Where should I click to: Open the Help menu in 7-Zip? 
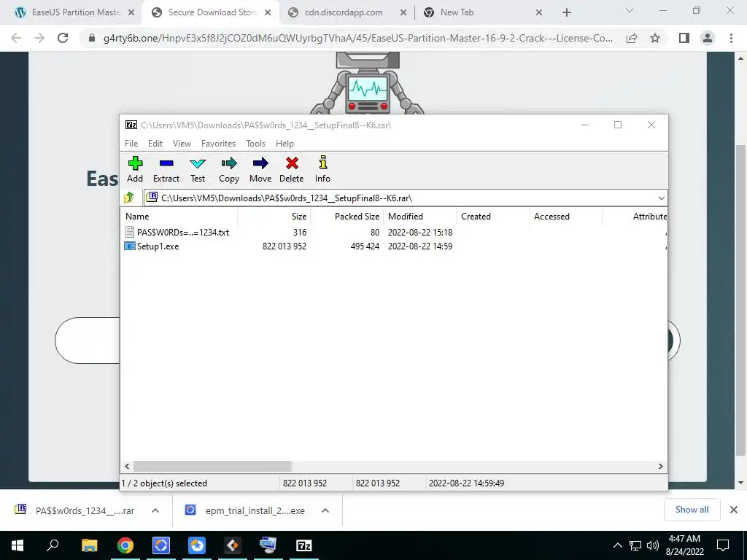pos(285,144)
